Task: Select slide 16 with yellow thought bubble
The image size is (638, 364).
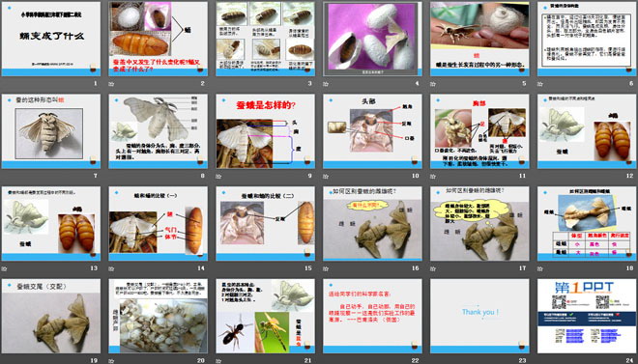Action: pyautogui.click(x=373, y=224)
